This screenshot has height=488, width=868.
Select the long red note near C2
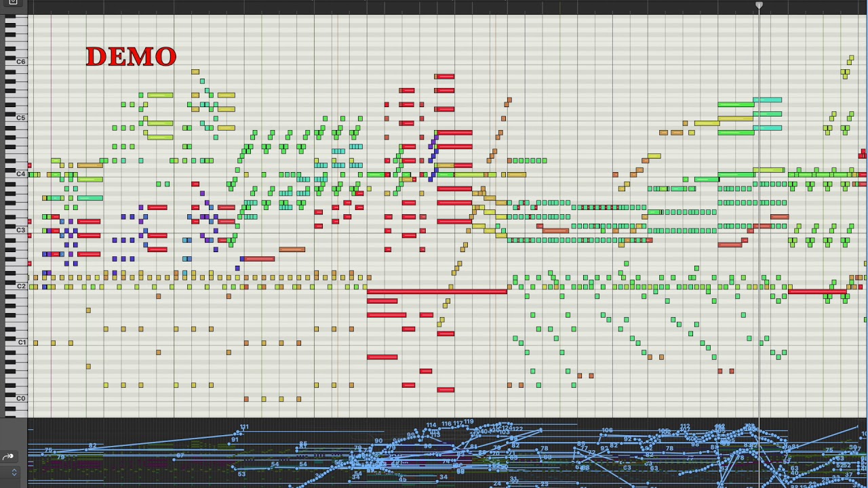point(437,291)
